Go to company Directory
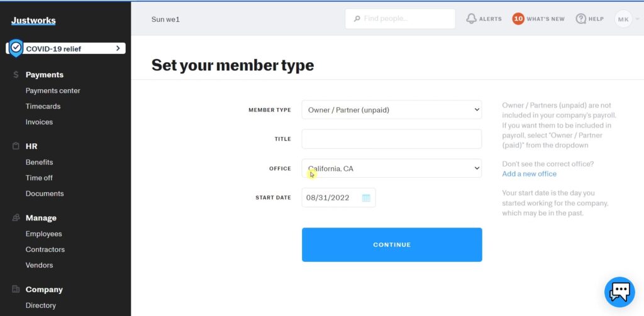 (x=41, y=305)
